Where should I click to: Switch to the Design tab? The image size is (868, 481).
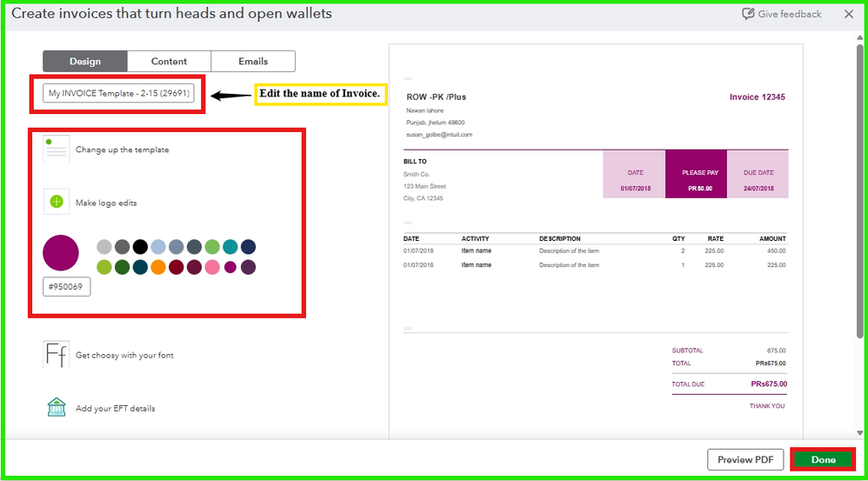pyautogui.click(x=85, y=62)
